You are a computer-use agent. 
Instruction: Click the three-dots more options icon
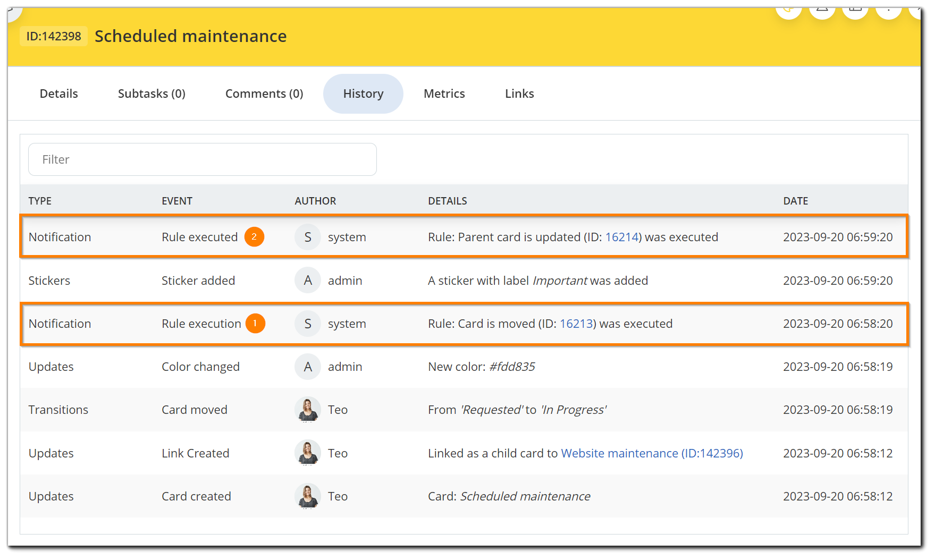click(888, 10)
